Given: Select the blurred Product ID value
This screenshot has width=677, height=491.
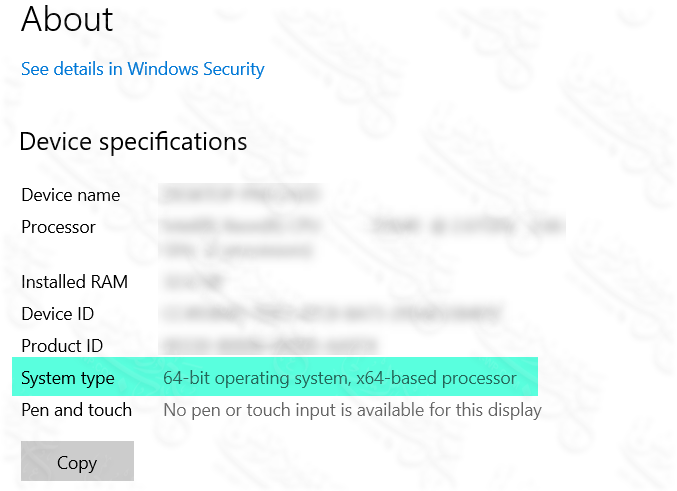Looking at the screenshot, I should (263, 346).
